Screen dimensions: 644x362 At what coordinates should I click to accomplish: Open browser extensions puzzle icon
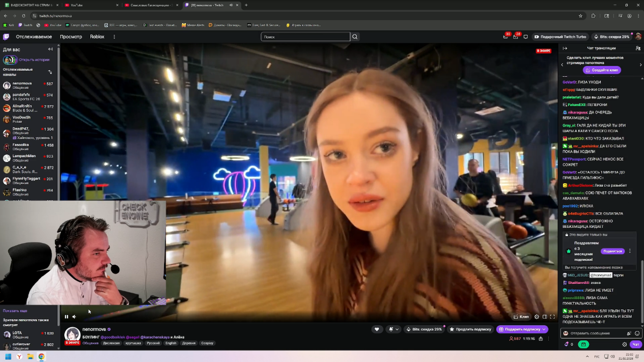[x=593, y=16]
